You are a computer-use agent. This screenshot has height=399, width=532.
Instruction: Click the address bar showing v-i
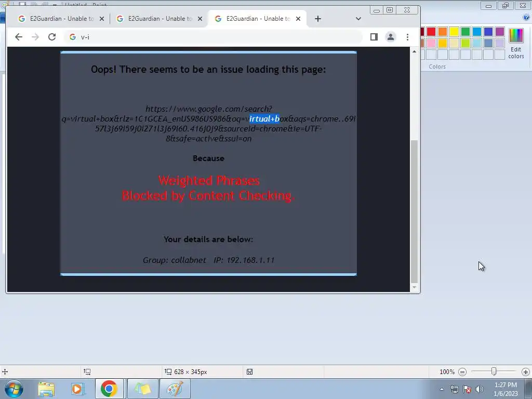214,37
